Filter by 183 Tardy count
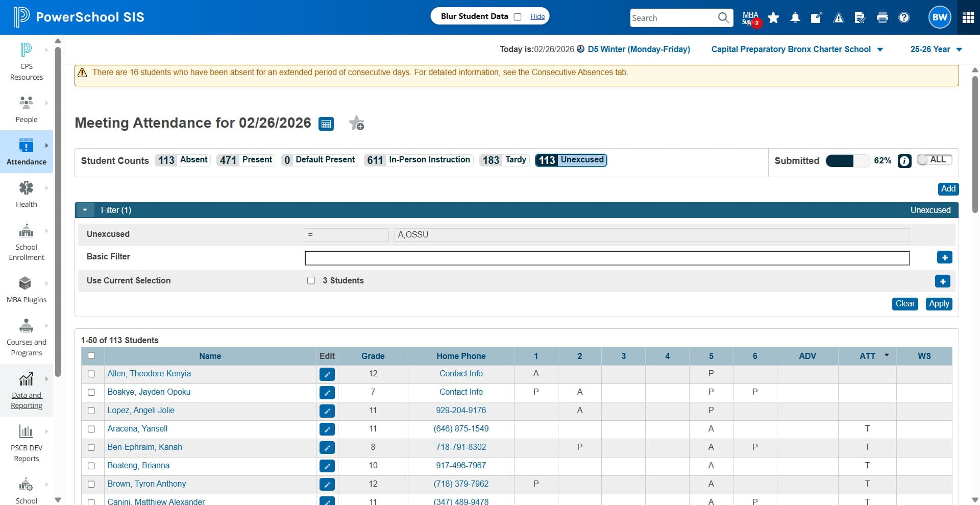This screenshot has width=980, height=505. (x=504, y=160)
